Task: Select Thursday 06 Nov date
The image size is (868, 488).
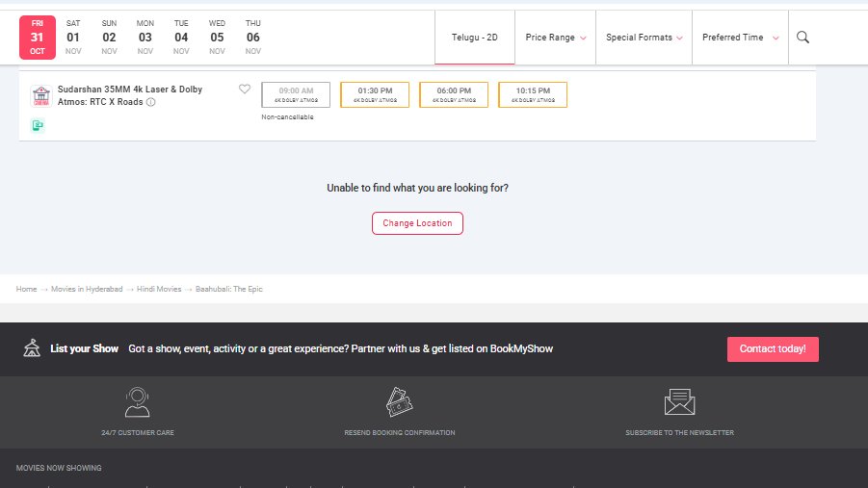Action: pyautogui.click(x=253, y=38)
